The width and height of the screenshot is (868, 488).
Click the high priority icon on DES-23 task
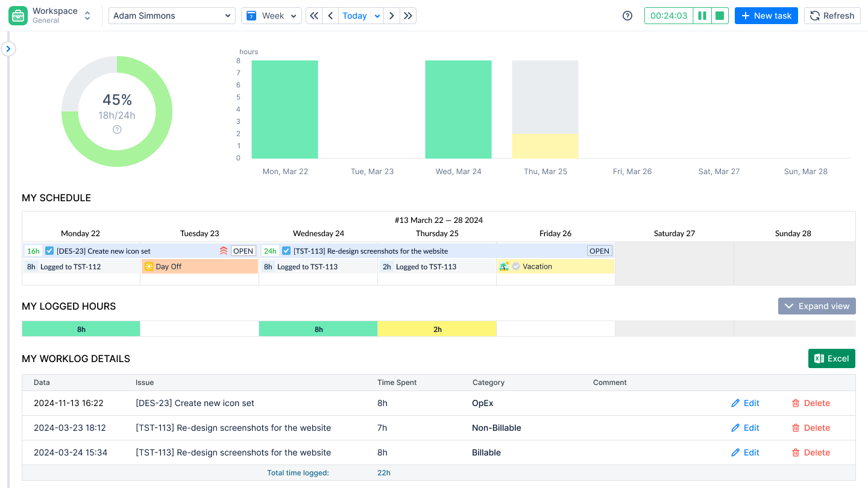tap(224, 251)
